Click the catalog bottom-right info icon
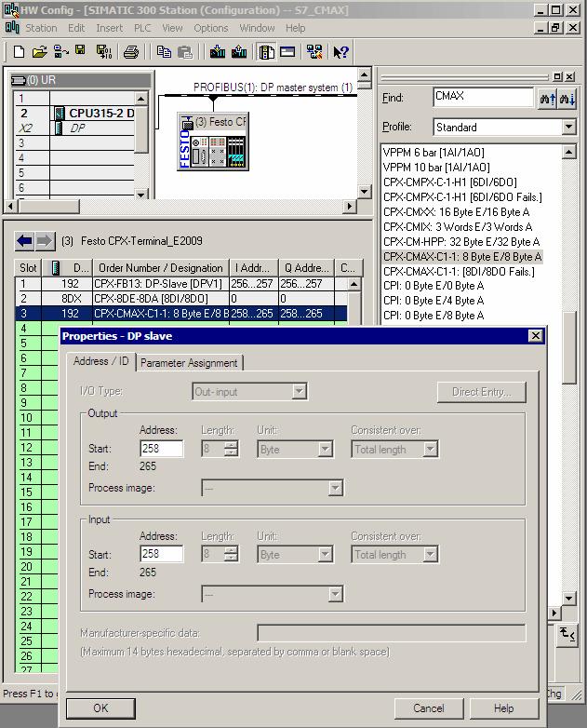 click(567, 634)
